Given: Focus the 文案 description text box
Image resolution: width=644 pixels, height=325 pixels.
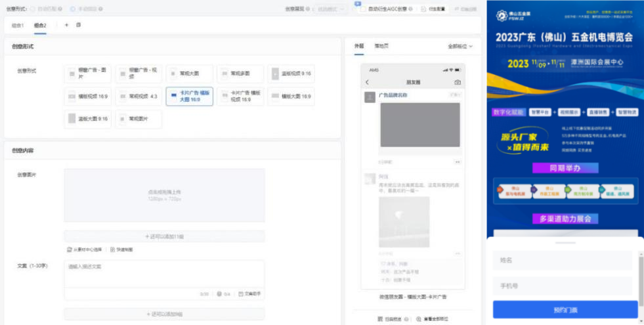Looking at the screenshot, I should [164, 274].
